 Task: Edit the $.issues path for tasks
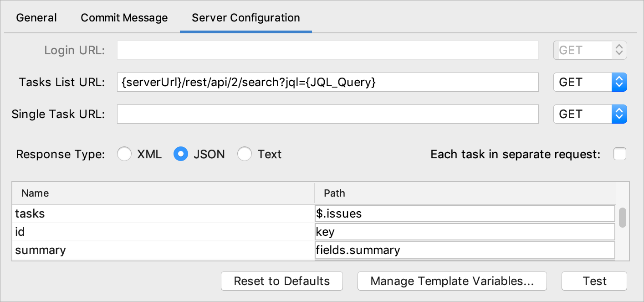tap(464, 213)
